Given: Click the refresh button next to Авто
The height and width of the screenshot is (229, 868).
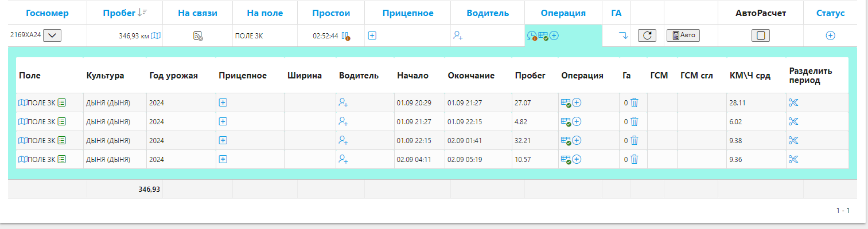Looking at the screenshot, I should click(x=647, y=35).
